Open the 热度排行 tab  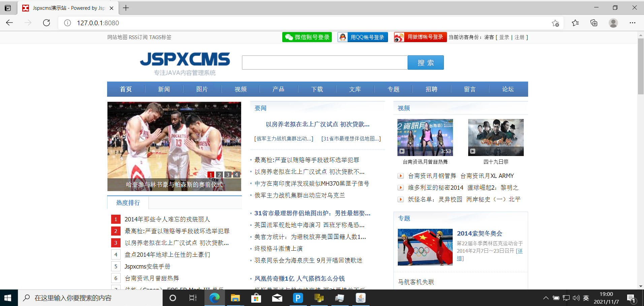click(x=128, y=203)
